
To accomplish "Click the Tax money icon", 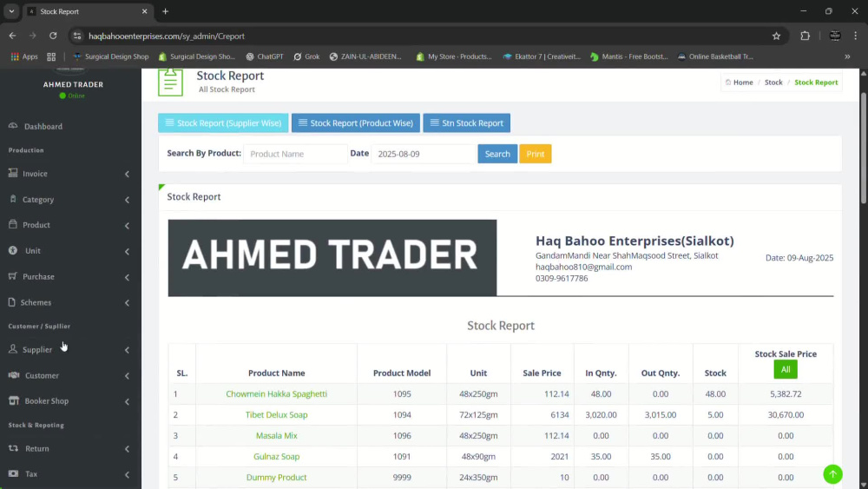I will pos(13,473).
